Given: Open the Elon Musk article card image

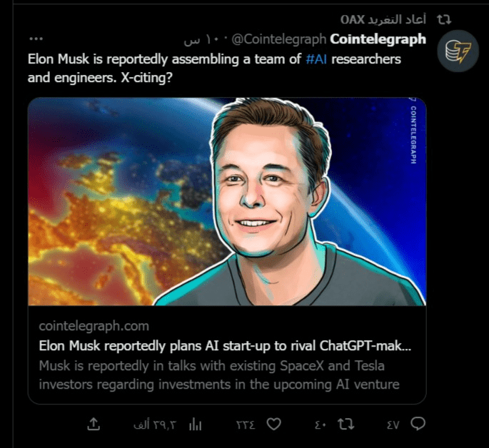Looking at the screenshot, I should tap(227, 202).
